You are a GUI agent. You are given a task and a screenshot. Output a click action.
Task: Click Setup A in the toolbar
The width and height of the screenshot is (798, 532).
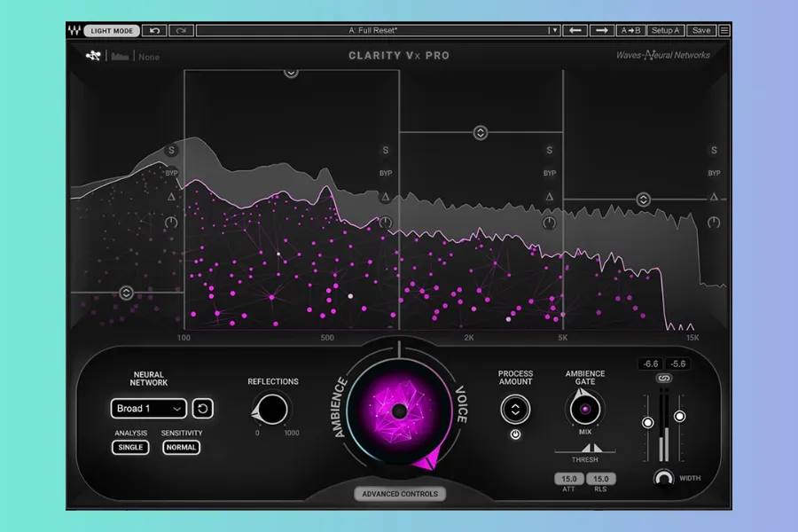click(665, 30)
